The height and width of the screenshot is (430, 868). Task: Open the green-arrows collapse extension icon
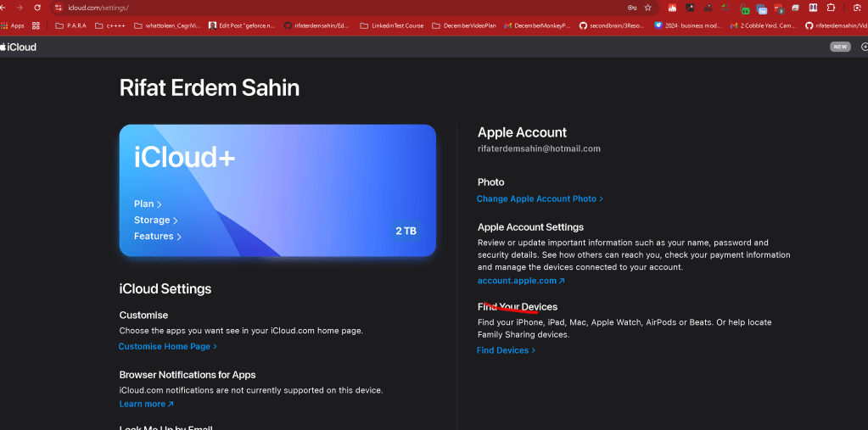point(725,8)
